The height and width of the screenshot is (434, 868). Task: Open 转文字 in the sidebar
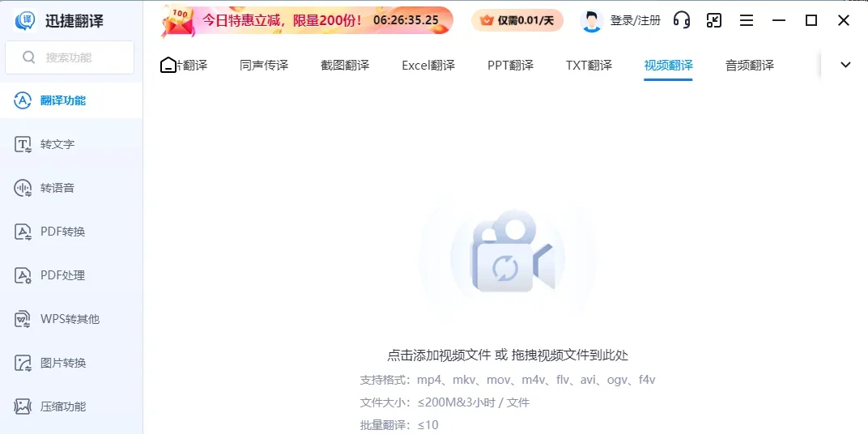coord(71,144)
